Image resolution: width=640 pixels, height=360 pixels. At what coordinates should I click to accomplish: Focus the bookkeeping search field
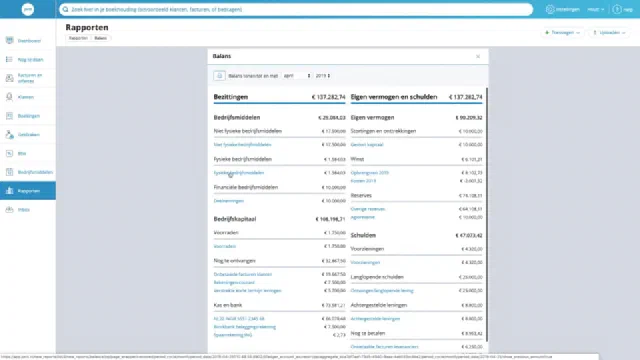tap(296, 9)
